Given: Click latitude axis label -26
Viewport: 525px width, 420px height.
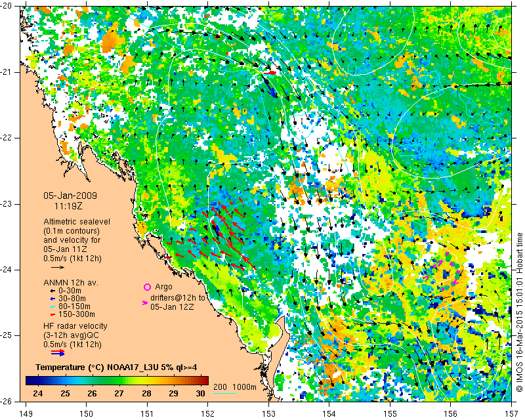Looking at the screenshot, I should click(7, 401).
